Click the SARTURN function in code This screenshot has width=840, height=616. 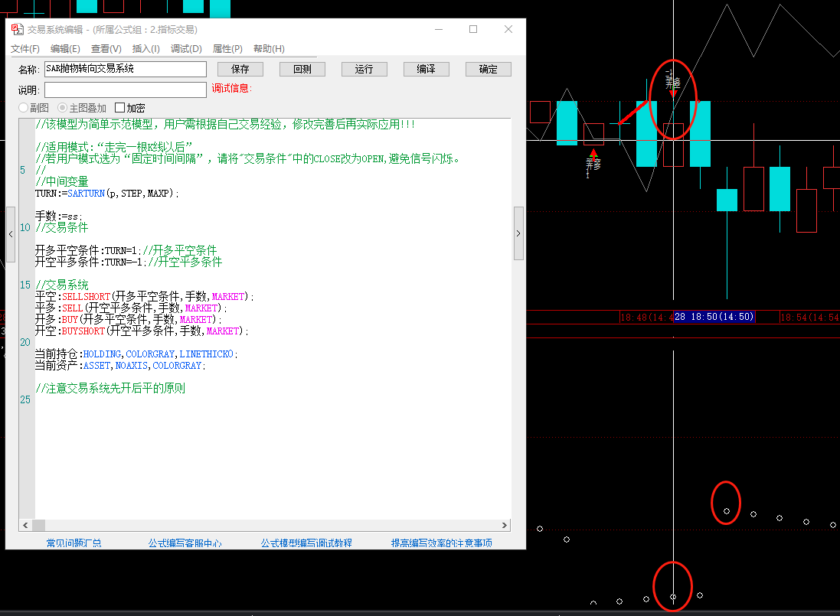click(87, 193)
